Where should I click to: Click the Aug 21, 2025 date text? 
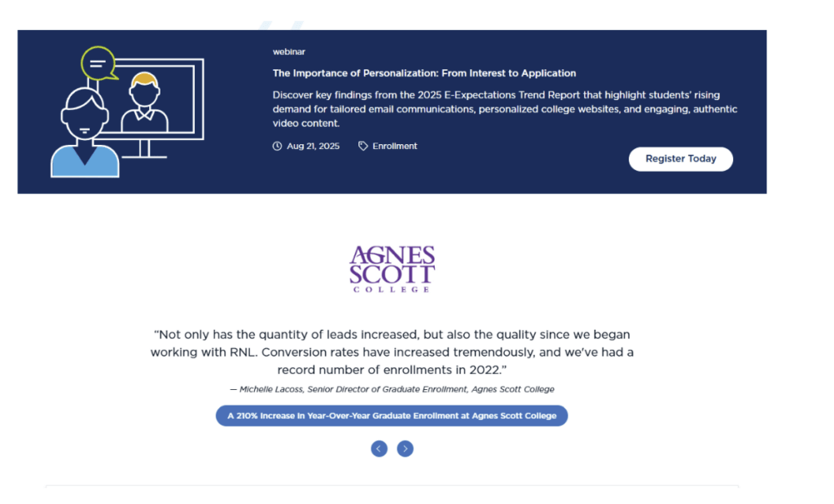313,147
